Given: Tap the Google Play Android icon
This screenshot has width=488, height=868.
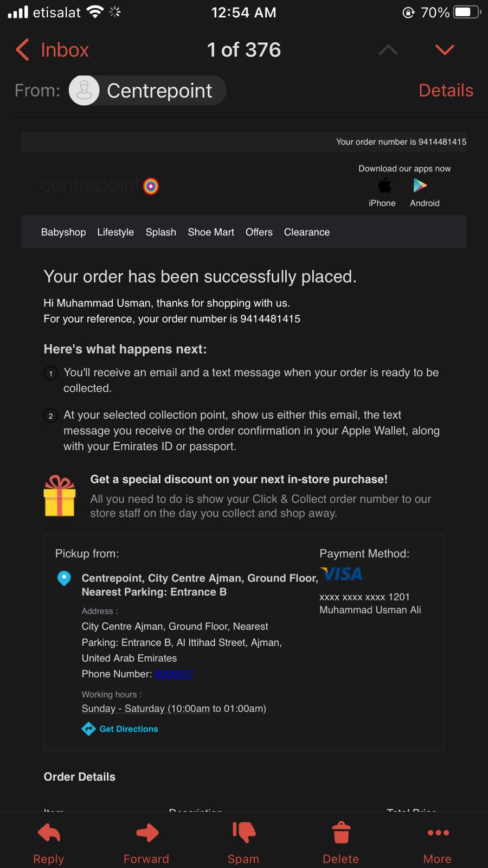Looking at the screenshot, I should [420, 186].
